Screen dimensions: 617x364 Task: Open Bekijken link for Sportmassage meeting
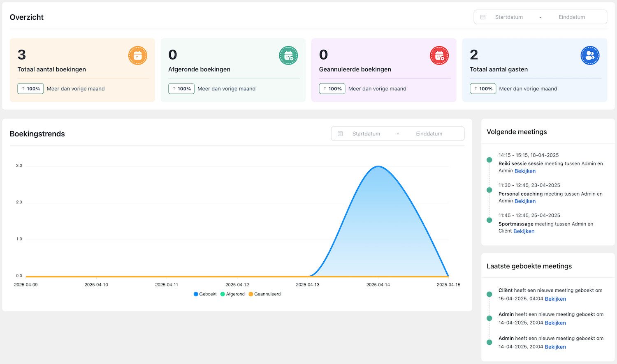click(x=524, y=231)
